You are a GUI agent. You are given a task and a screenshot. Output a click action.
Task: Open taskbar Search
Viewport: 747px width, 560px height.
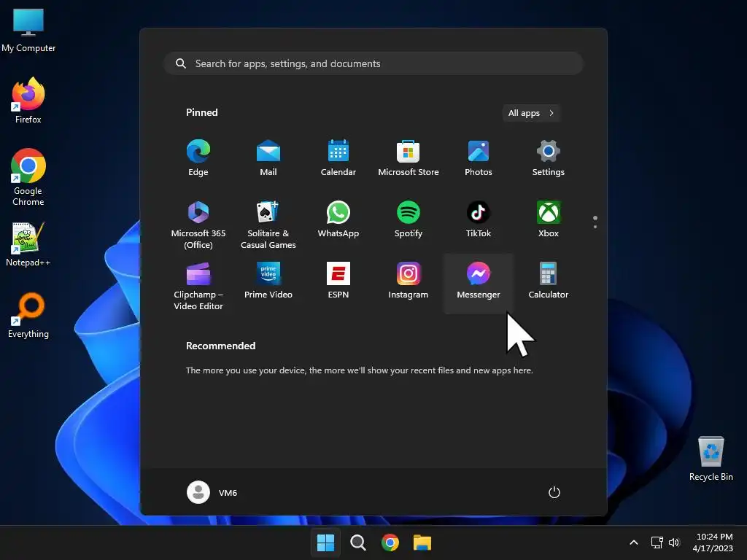[357, 542]
